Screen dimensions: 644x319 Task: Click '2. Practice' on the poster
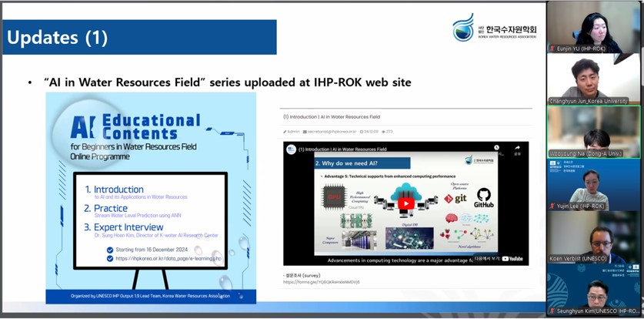pyautogui.click(x=106, y=208)
